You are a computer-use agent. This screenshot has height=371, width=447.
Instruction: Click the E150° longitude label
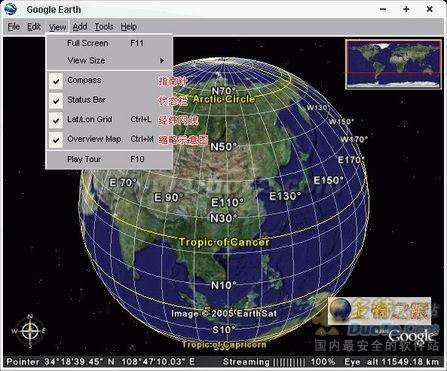pyautogui.click(x=329, y=180)
